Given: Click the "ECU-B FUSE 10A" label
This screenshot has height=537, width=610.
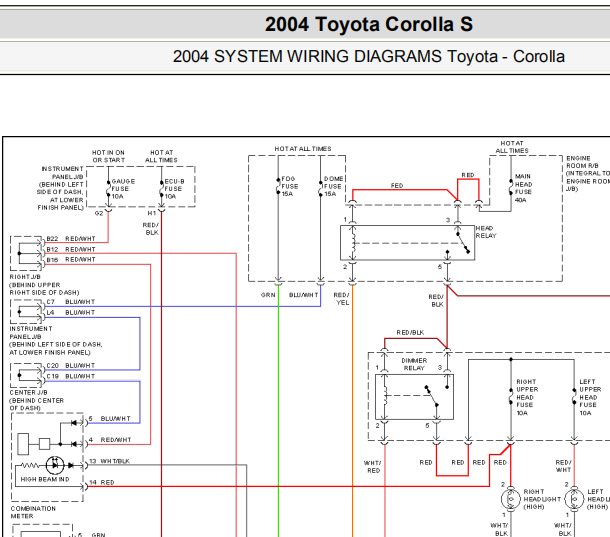Looking at the screenshot, I should click(x=174, y=189).
